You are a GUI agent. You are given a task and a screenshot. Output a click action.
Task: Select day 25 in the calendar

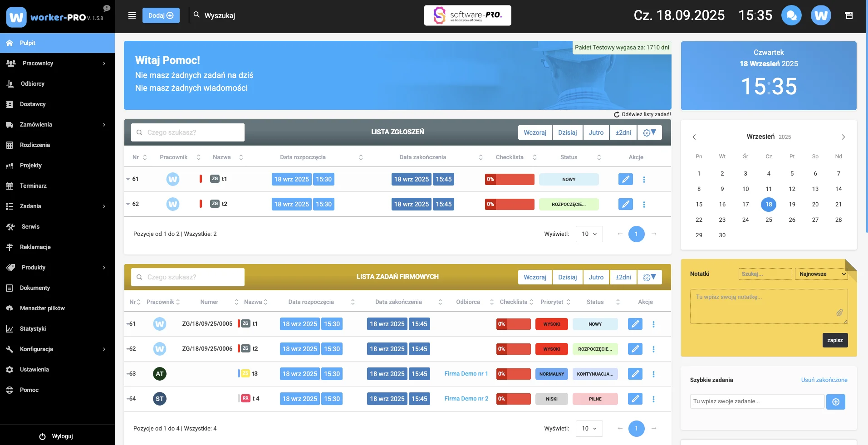click(x=769, y=220)
